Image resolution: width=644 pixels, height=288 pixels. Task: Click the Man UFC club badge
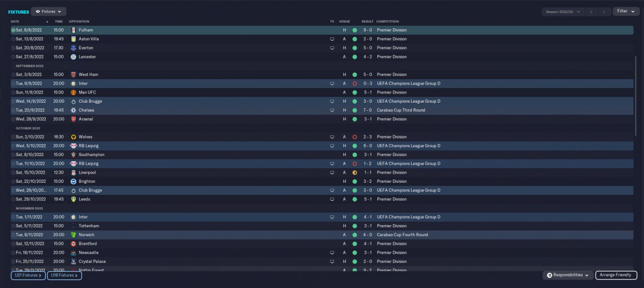73,93
